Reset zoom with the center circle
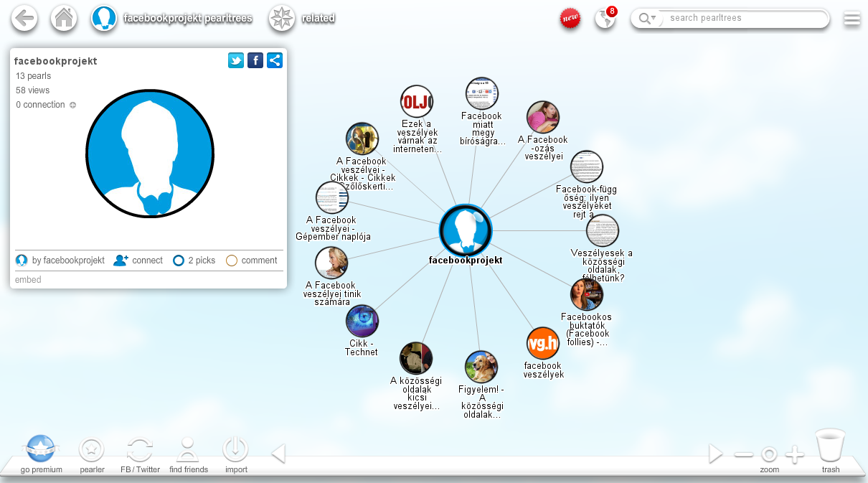The width and height of the screenshot is (868, 483). pyautogui.click(x=769, y=454)
